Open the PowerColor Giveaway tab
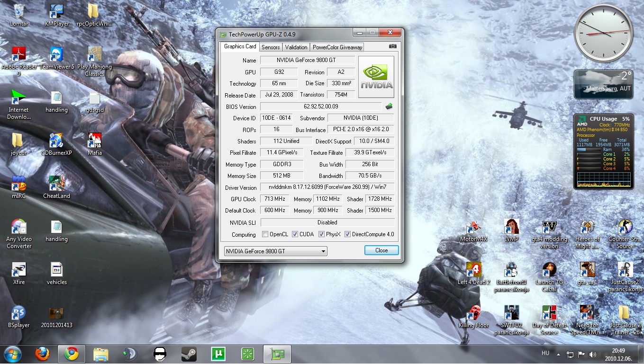644x364 pixels. 337,47
